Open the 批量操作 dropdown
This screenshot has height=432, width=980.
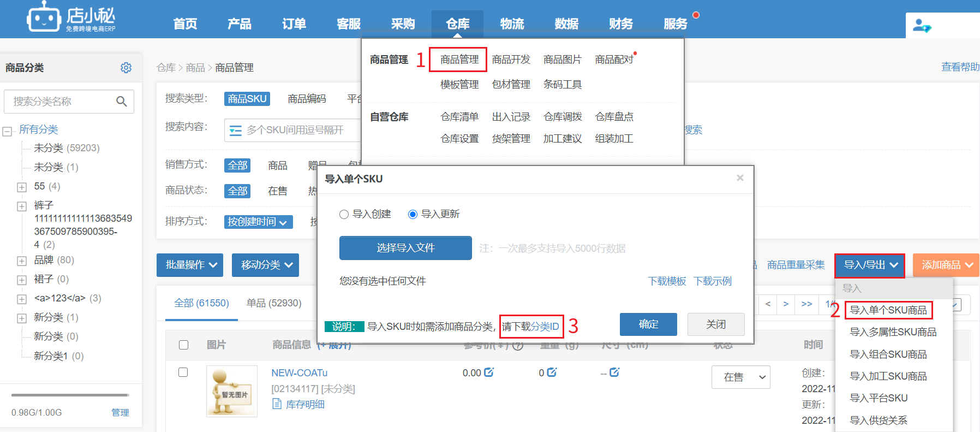[190, 265]
